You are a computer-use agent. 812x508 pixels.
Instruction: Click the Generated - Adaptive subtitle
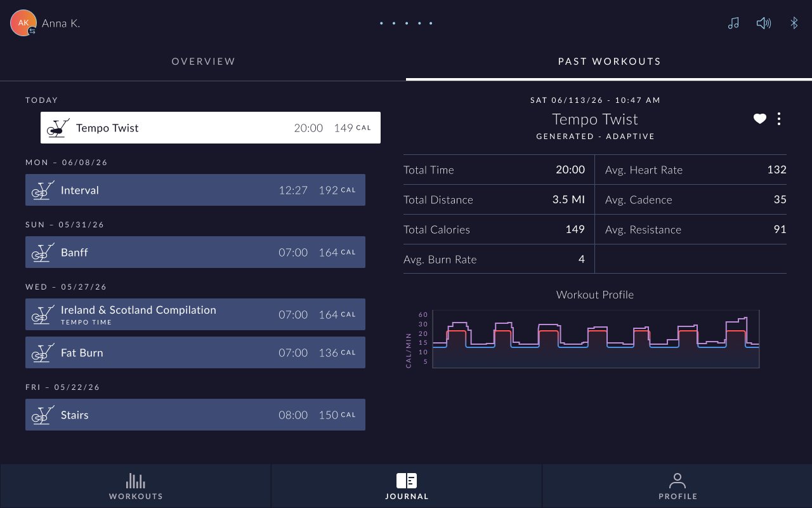pyautogui.click(x=595, y=137)
